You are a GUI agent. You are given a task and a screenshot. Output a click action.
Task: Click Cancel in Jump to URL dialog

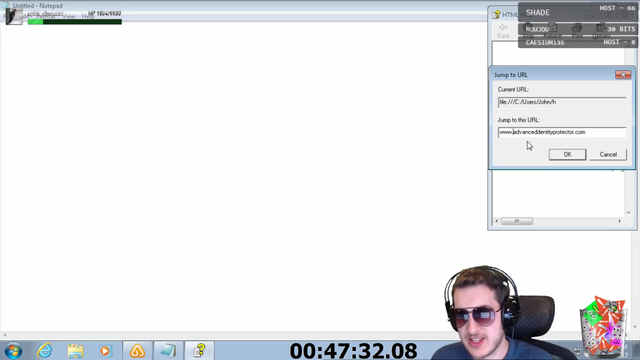[x=608, y=154]
